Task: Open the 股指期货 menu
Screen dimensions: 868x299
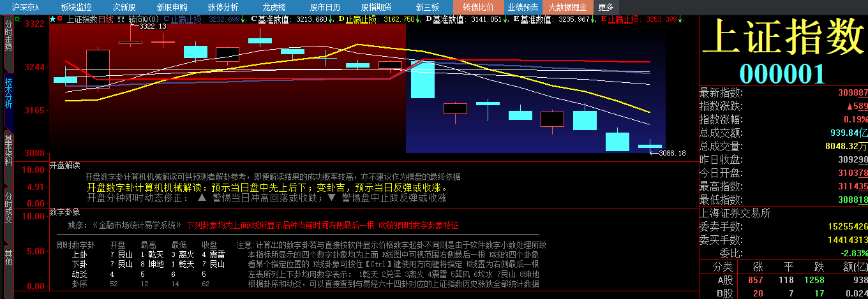Action: (x=376, y=7)
